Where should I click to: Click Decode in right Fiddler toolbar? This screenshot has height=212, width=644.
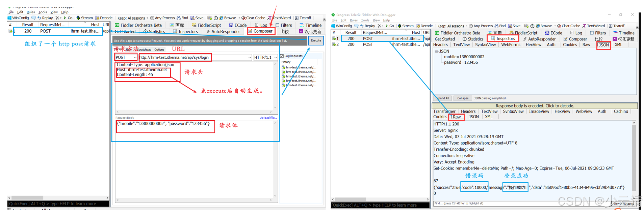click(424, 26)
